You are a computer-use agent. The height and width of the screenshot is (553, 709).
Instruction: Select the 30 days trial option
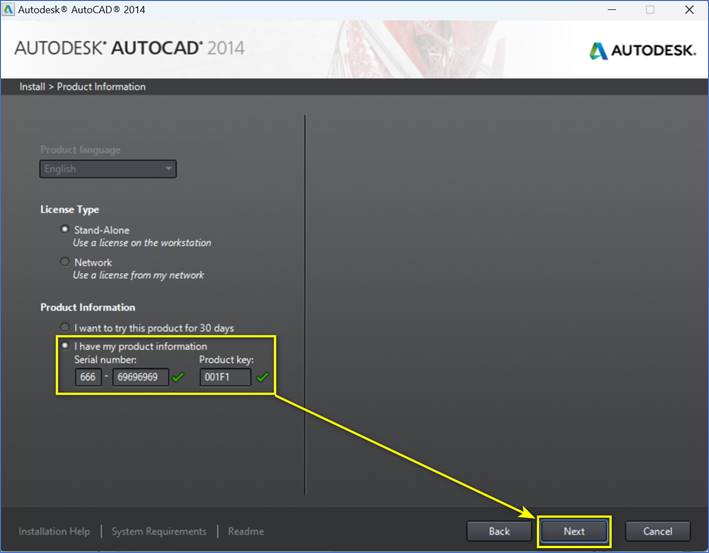[65, 326]
